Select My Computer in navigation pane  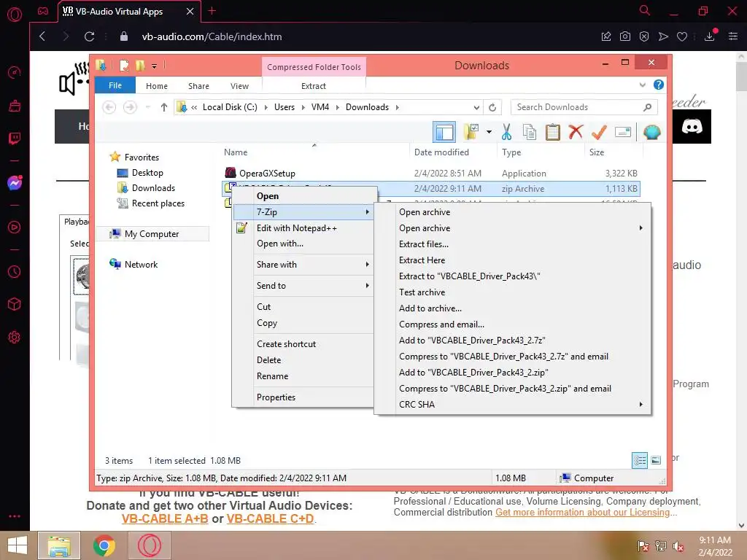point(152,234)
